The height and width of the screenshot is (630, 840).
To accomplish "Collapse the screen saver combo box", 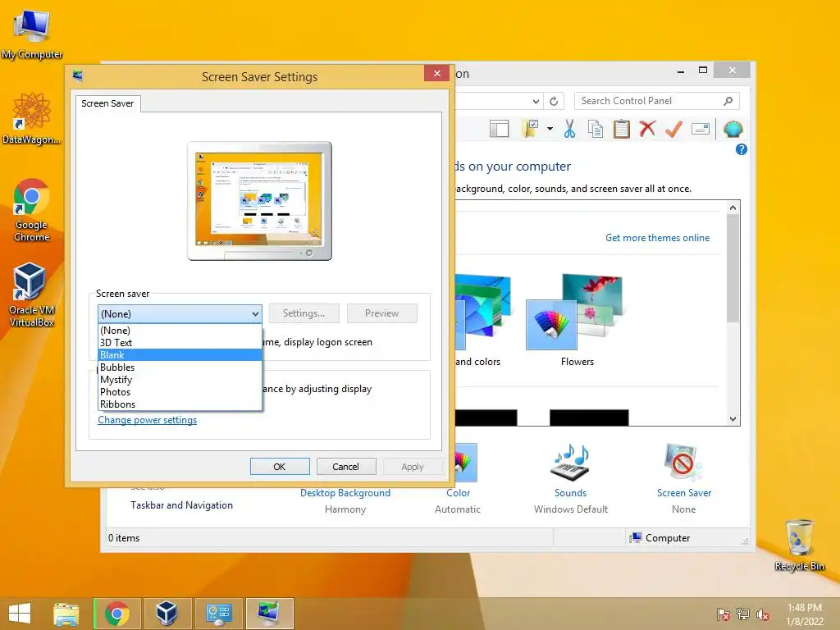I will 256,314.
